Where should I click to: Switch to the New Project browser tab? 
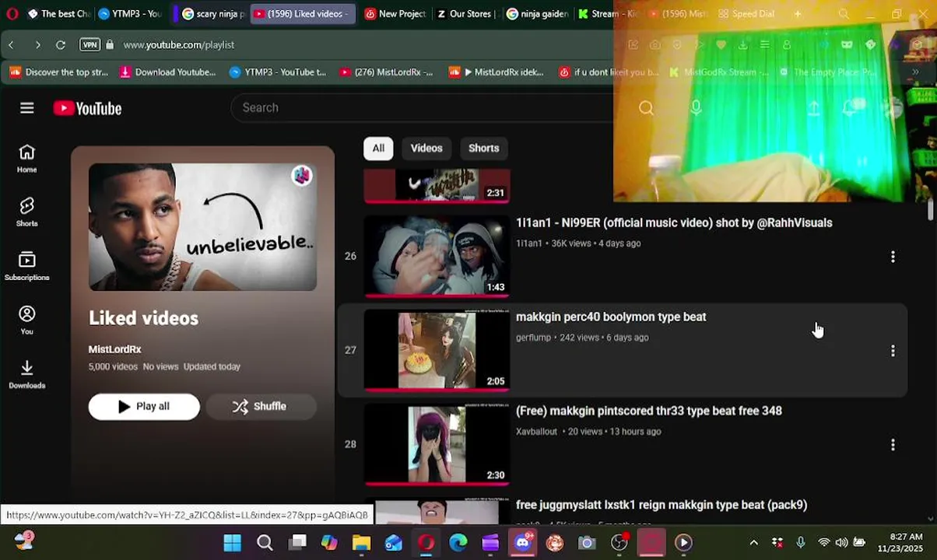point(395,14)
